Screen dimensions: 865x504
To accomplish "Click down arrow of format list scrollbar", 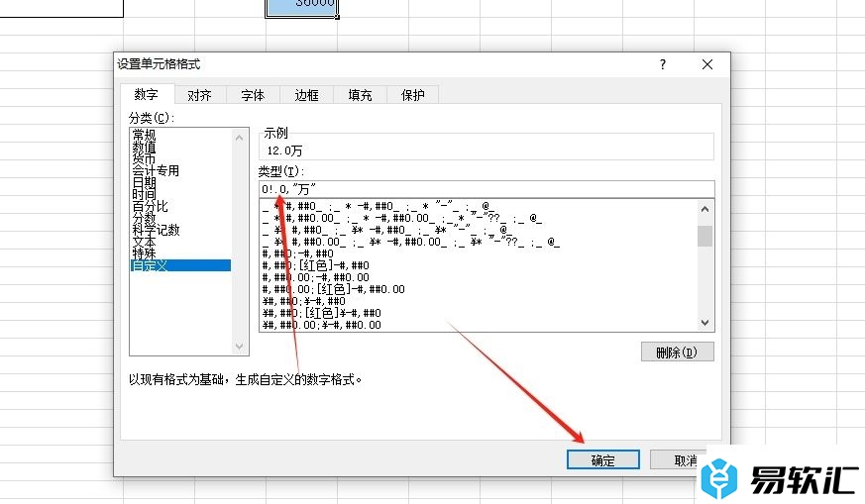I will (x=704, y=323).
